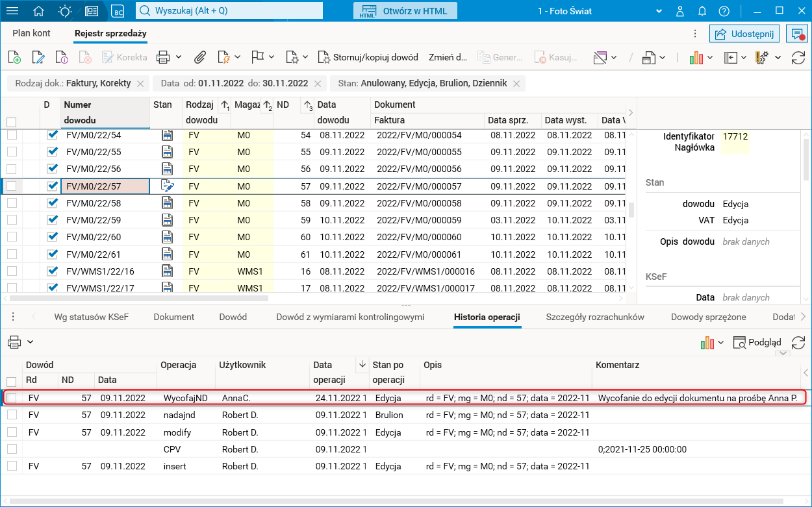Click the paperclip attachments icon
Screen dimensions: 812x507
coord(200,58)
